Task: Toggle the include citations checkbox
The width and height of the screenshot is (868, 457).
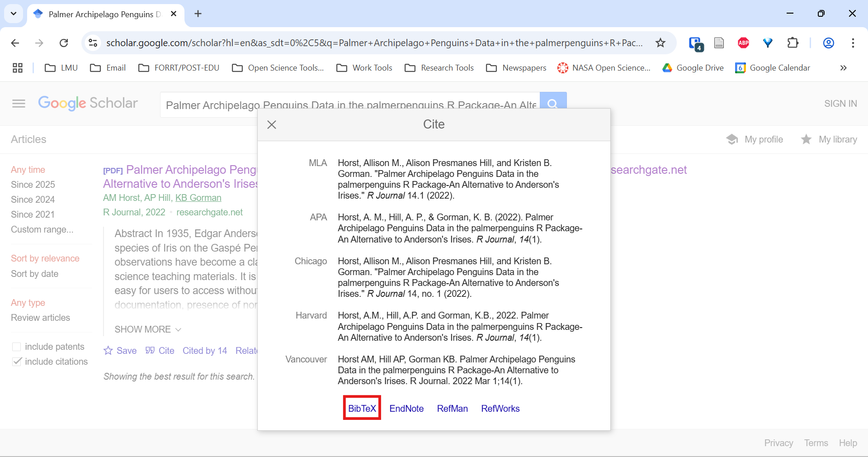Action: click(x=17, y=362)
